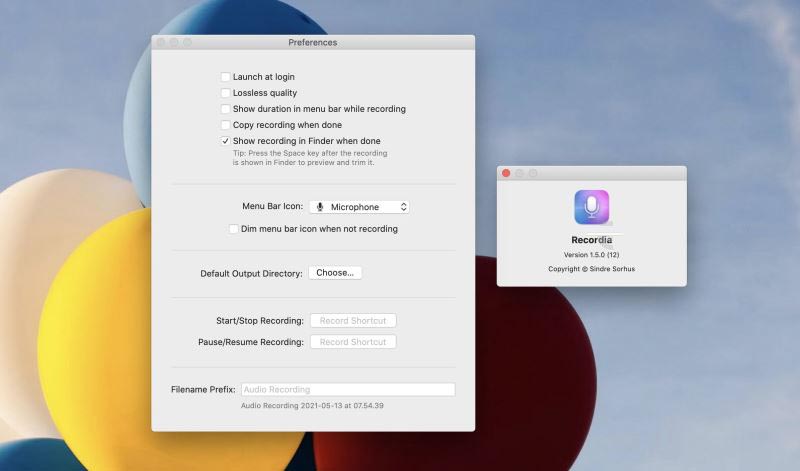
Task: Close the Recordia About window
Action: [506, 173]
